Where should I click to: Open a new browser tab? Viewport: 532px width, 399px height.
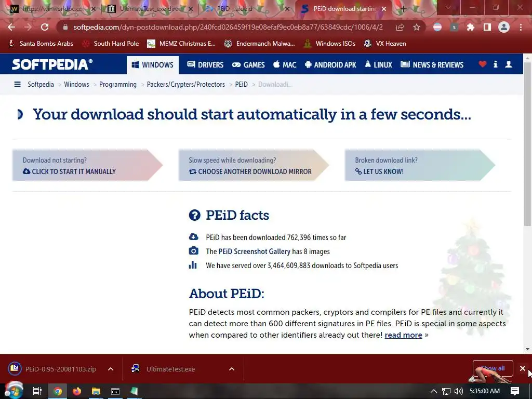click(x=403, y=9)
